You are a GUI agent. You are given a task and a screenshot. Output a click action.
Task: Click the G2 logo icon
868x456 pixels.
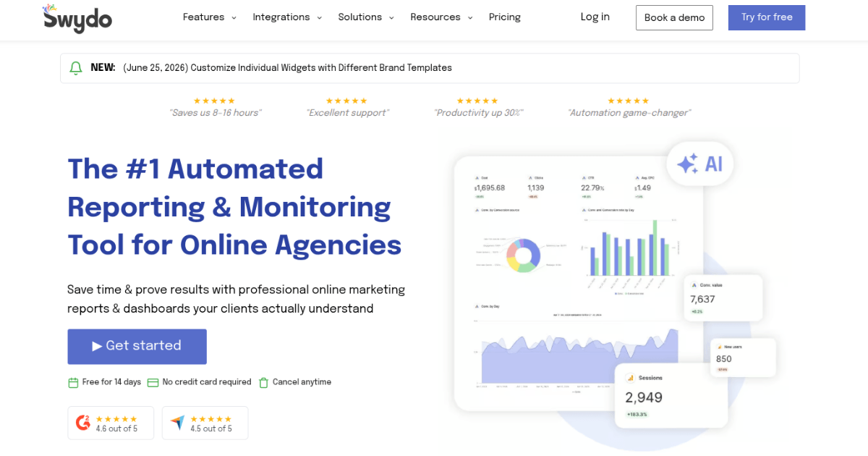(83, 423)
